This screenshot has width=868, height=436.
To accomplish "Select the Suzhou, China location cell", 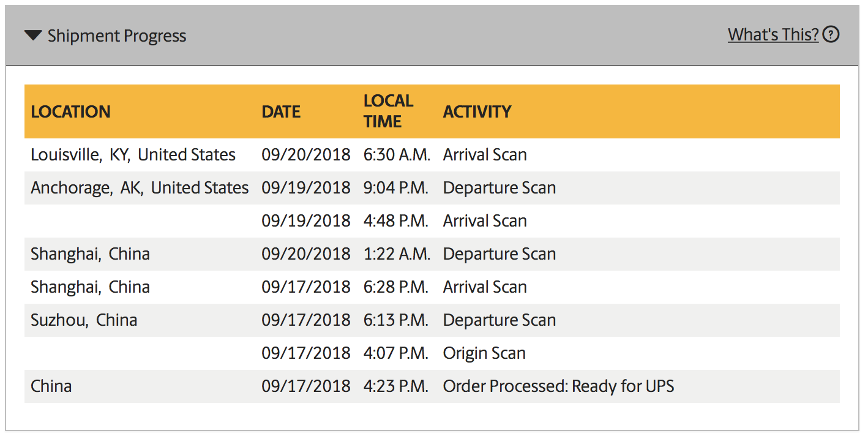I will 84,320.
